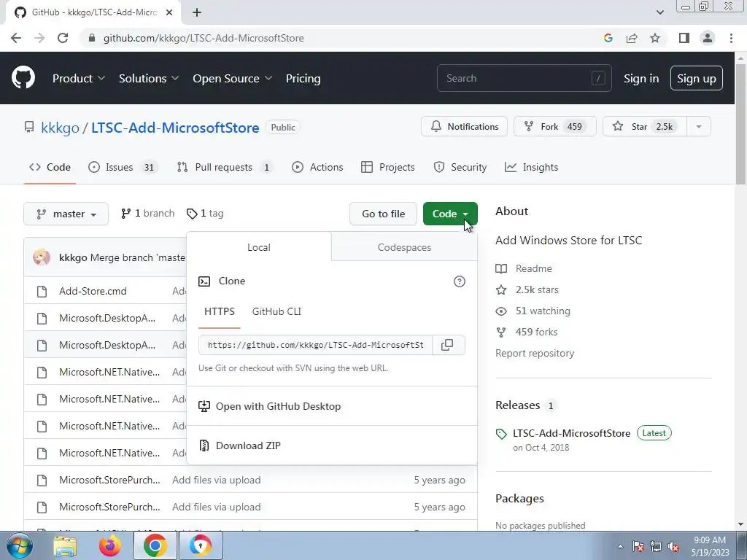Select the GitHub CLI clone option
The width and height of the screenshot is (747, 560).
[x=276, y=311]
